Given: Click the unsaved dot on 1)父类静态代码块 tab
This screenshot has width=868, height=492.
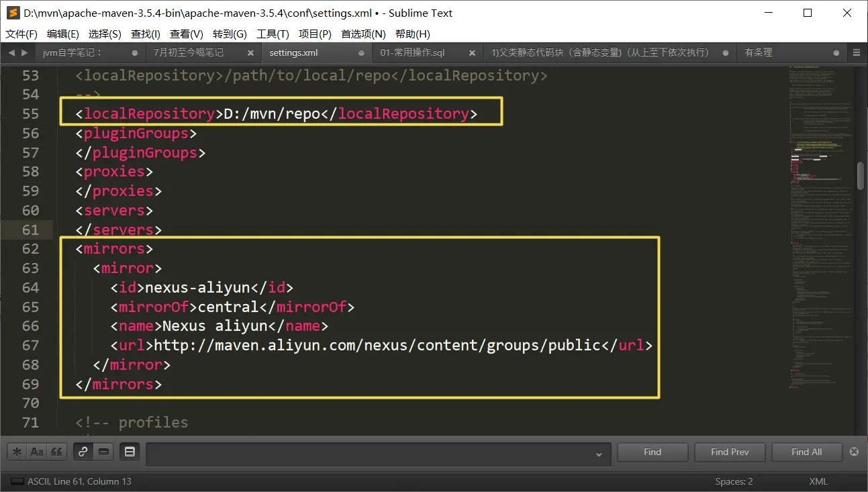Looking at the screenshot, I should point(726,52).
